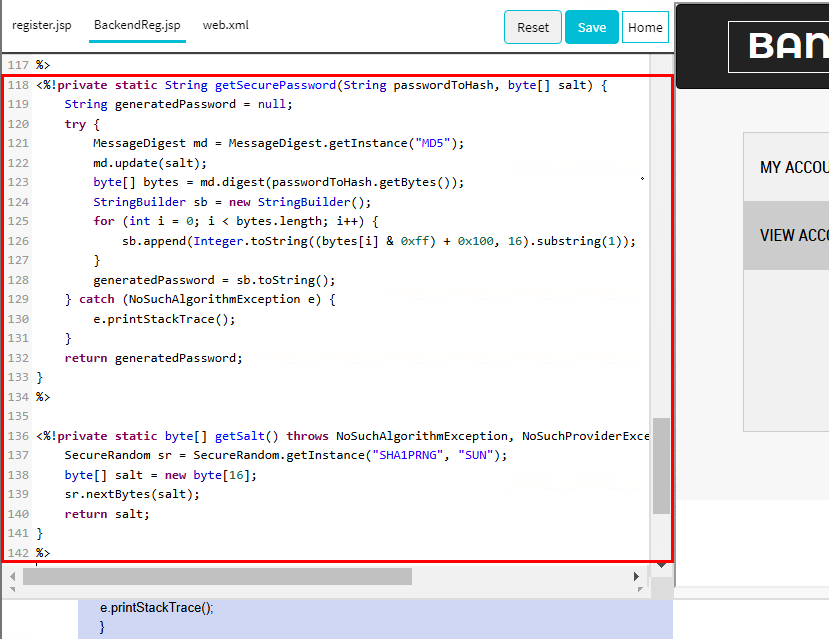Click the "SUN" string literal
829x639 pixels.
[476, 455]
